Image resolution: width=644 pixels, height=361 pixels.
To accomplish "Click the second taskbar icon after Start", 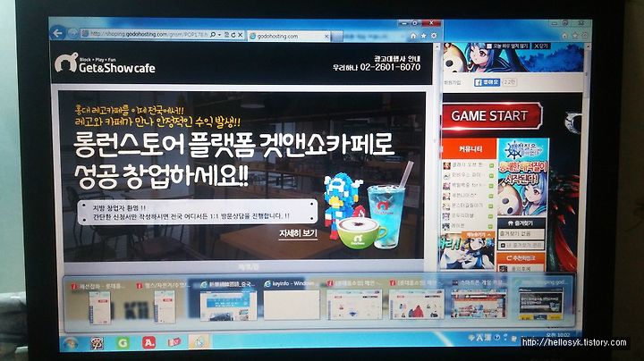I will (x=97, y=343).
